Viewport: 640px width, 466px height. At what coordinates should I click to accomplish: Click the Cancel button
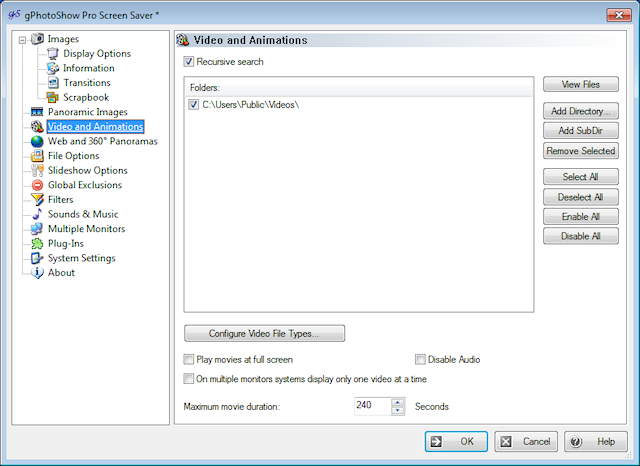coord(526,442)
